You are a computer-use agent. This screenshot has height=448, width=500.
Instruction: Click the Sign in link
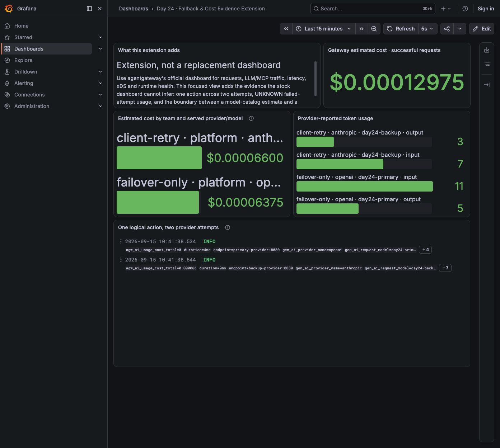(x=486, y=9)
